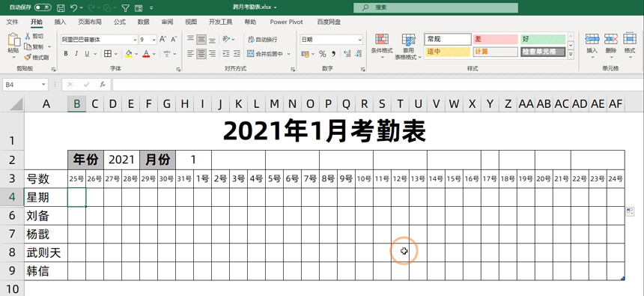Toggle top vertical alignment
Viewport: 644px width, 296px height.
click(190, 40)
